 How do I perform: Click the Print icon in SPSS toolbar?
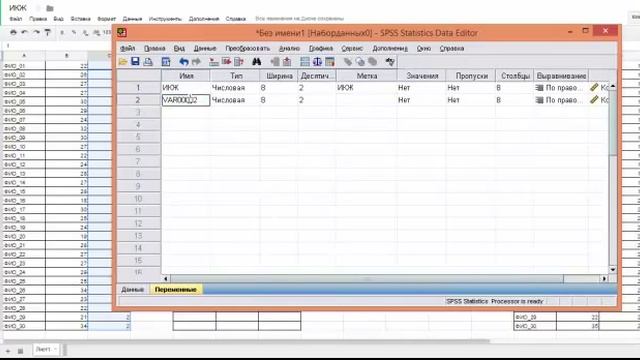[x=148, y=62]
